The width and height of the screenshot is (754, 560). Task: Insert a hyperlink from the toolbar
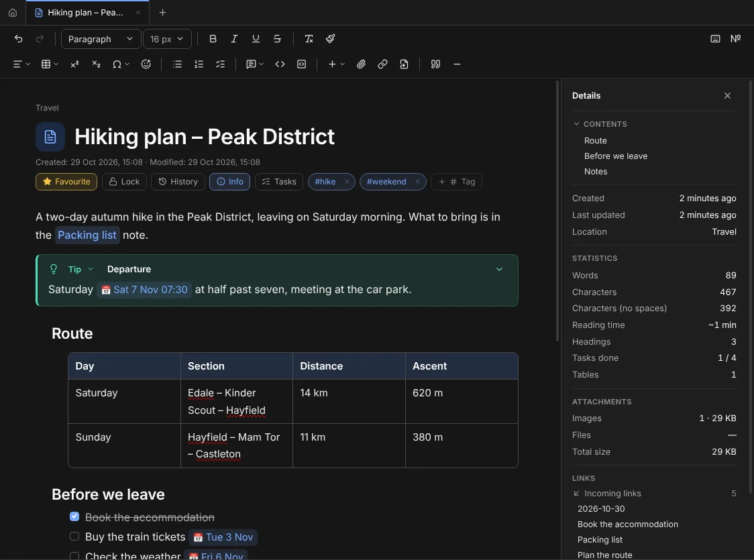383,64
